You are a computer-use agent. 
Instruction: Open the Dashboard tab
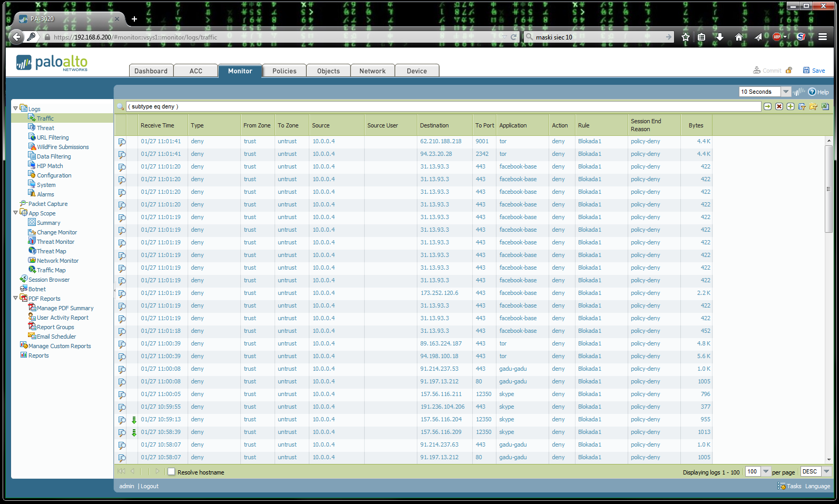click(151, 71)
